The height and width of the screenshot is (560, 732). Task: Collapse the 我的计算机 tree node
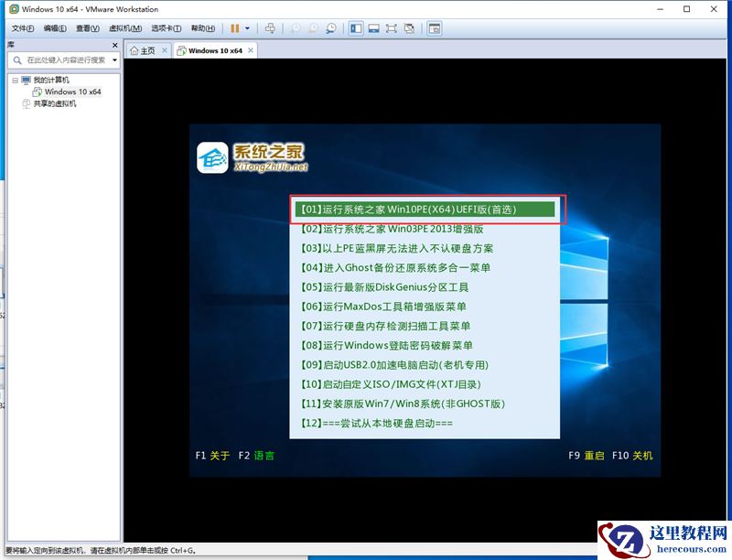pyautogui.click(x=15, y=81)
